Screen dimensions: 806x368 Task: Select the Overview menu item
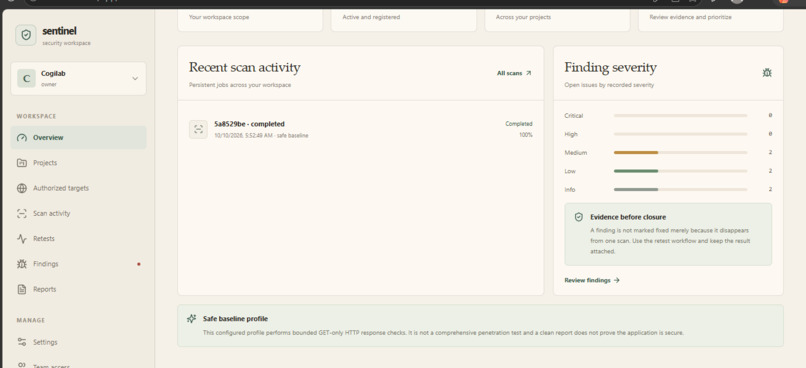(x=78, y=138)
